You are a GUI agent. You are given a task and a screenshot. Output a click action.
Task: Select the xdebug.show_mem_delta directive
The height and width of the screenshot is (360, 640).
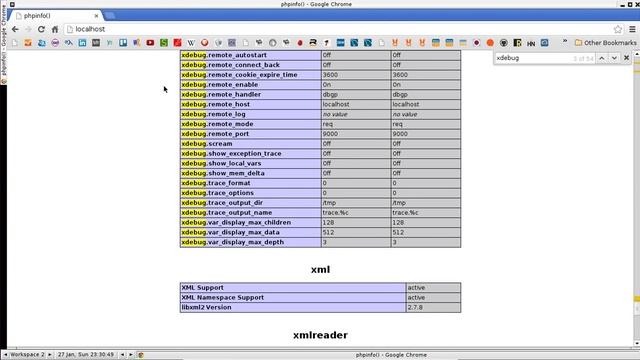pos(223,173)
